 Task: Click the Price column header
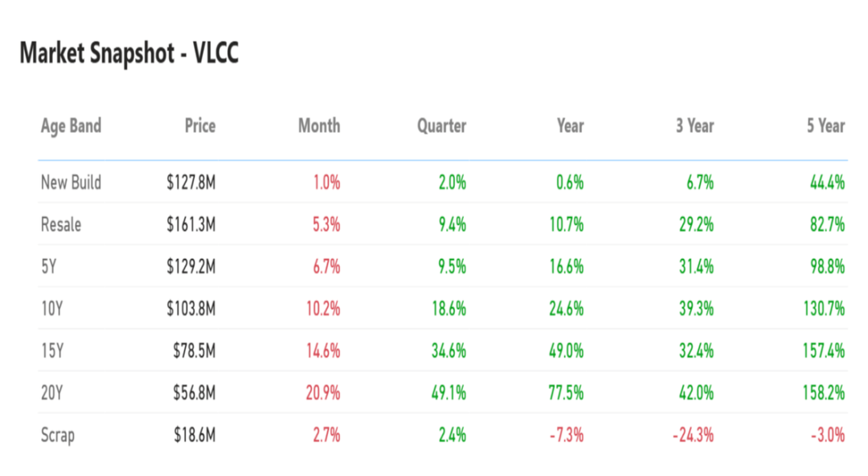tap(200, 126)
